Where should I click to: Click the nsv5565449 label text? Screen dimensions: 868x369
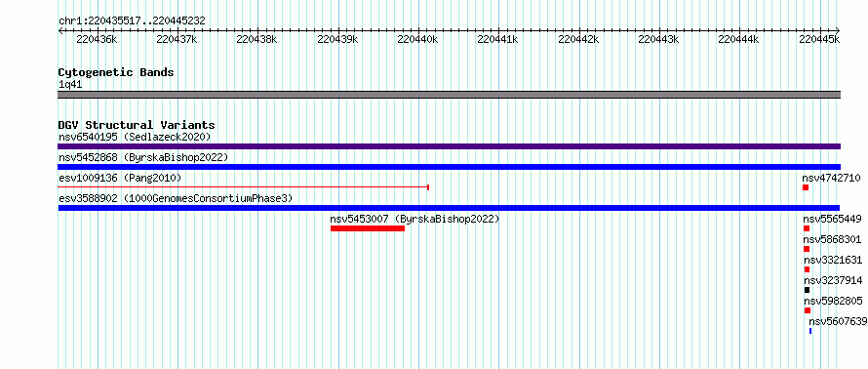coord(833,219)
